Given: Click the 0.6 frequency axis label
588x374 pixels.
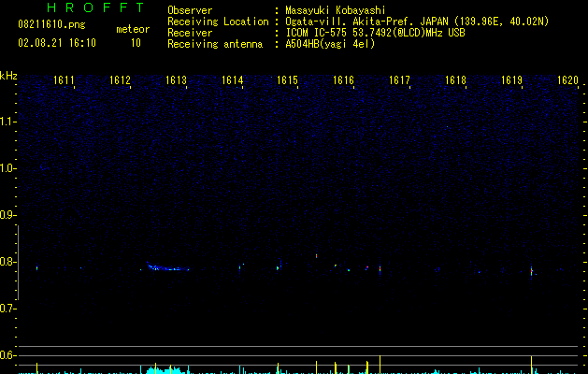Looking at the screenshot, I should click(x=7, y=355).
